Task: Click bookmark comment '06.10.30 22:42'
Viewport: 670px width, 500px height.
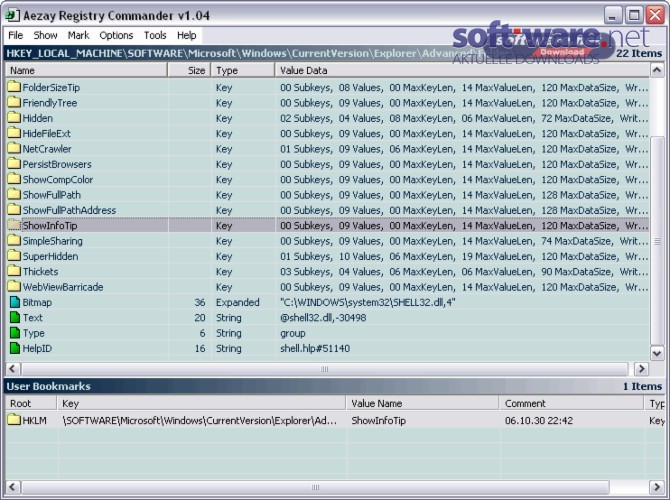Action: 539,421
